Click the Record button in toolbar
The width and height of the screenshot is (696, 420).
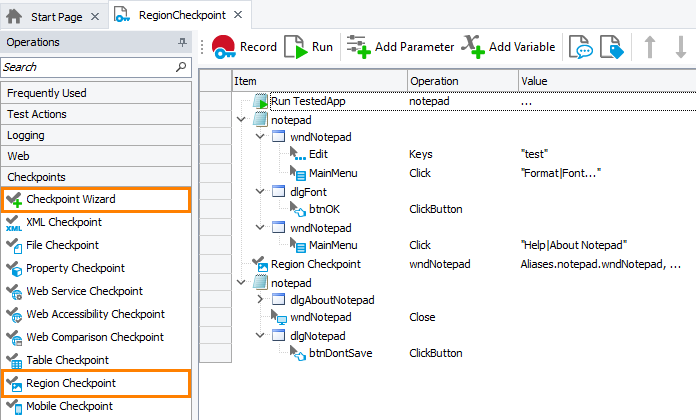[243, 47]
